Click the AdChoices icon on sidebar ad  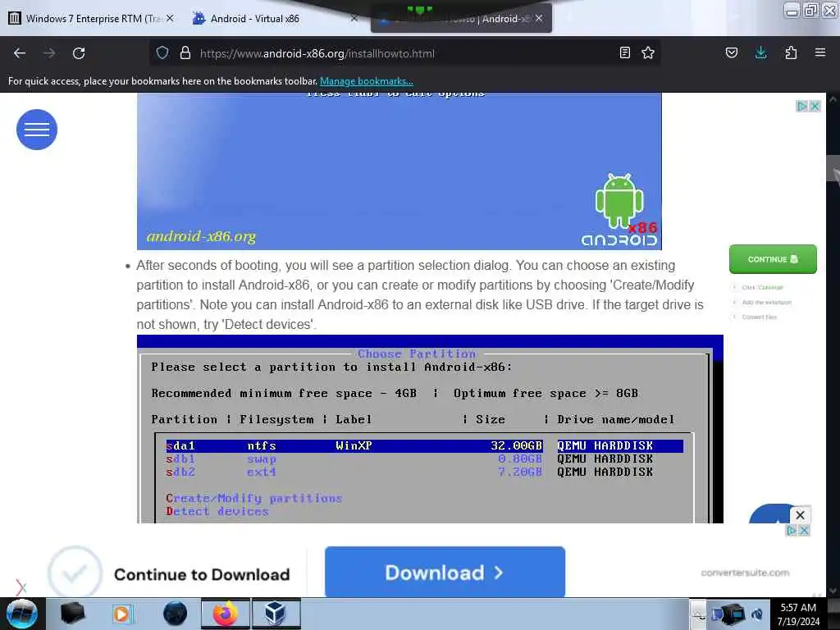801,106
